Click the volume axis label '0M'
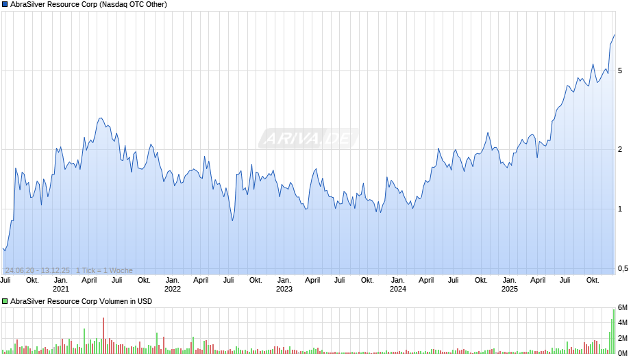The height and width of the screenshot is (360, 644). (623, 353)
